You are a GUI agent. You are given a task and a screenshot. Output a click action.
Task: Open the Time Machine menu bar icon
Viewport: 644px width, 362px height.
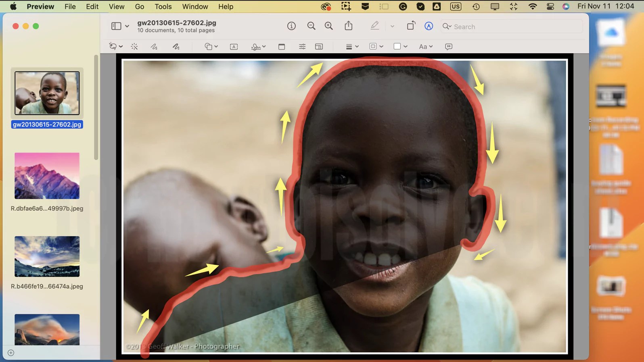click(x=476, y=6)
